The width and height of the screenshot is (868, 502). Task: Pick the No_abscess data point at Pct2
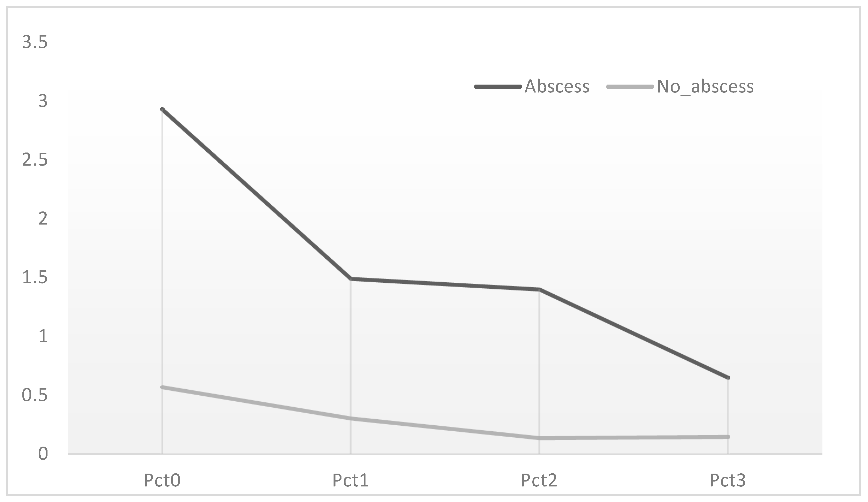click(539, 438)
